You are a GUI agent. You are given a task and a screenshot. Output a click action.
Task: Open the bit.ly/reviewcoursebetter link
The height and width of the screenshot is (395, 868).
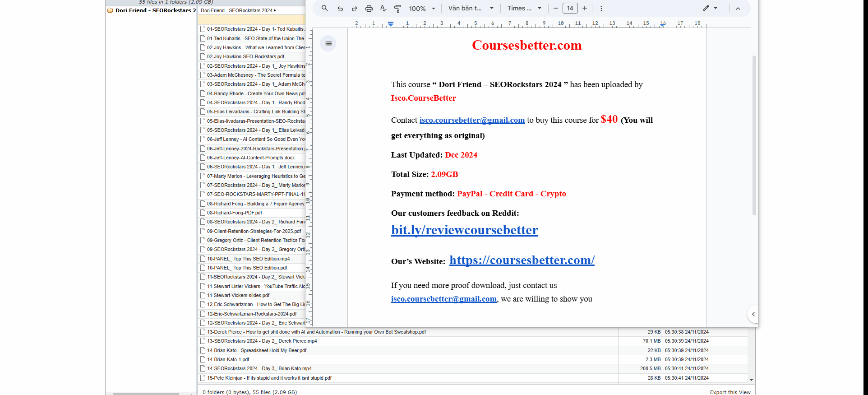click(465, 230)
